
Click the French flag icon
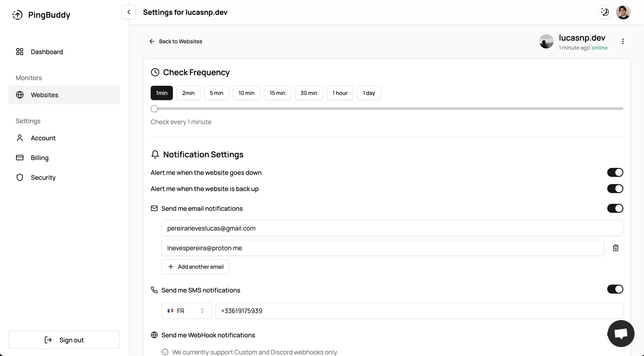point(170,311)
